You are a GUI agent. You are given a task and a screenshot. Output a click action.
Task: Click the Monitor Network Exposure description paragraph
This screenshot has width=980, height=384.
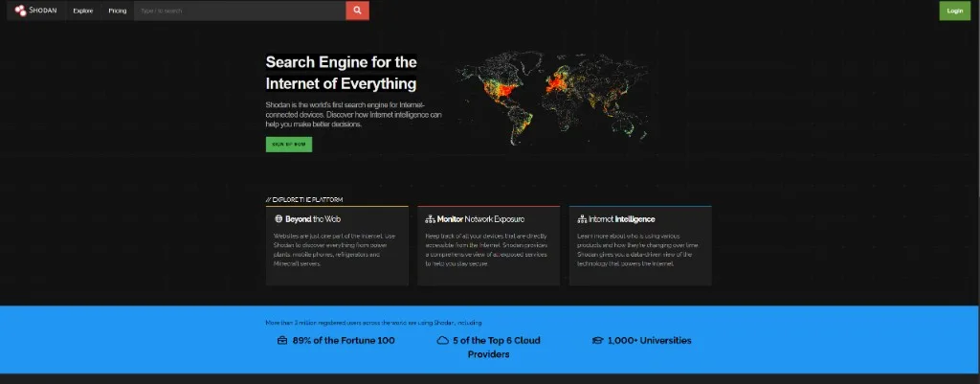click(486, 250)
